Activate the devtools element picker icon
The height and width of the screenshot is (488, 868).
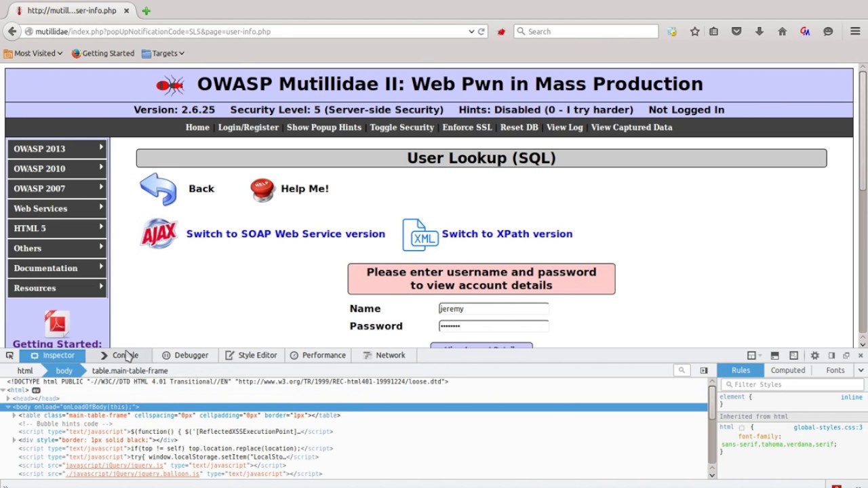point(9,355)
